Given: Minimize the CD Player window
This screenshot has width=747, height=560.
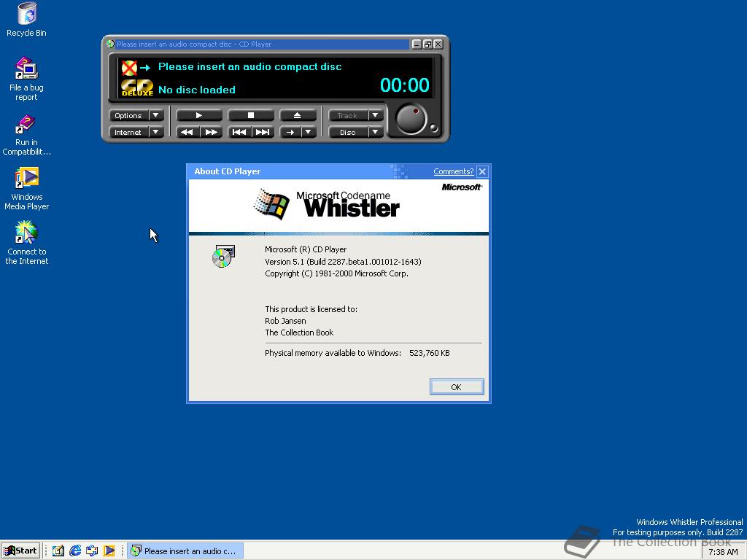Looking at the screenshot, I should 417,44.
